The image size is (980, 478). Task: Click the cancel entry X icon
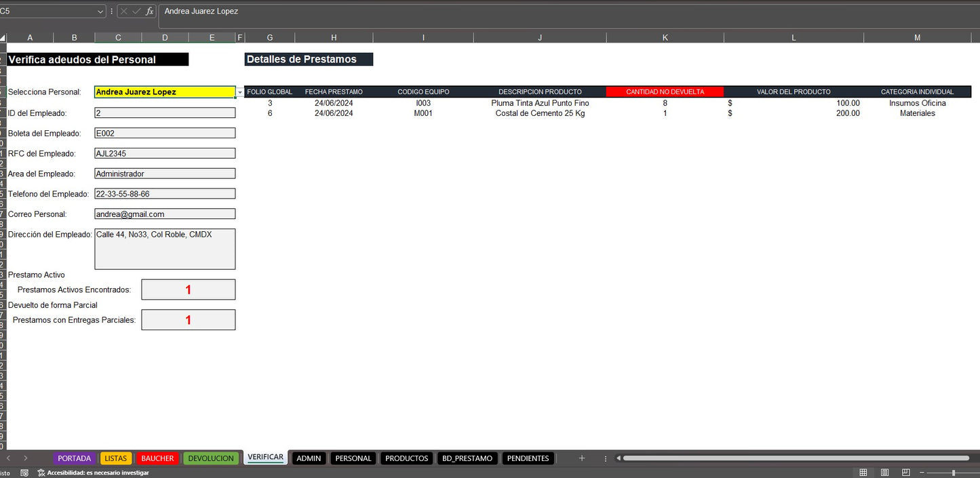pyautogui.click(x=124, y=12)
